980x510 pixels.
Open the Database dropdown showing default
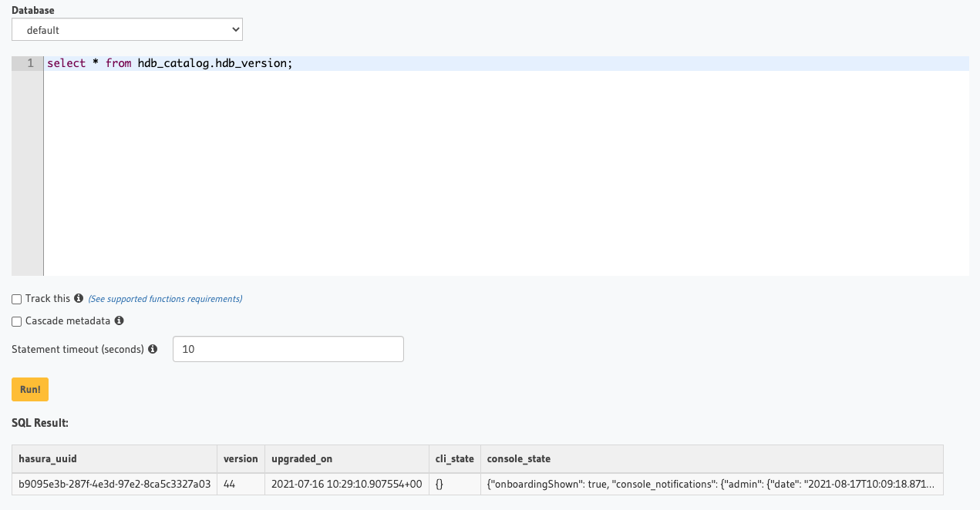point(127,30)
